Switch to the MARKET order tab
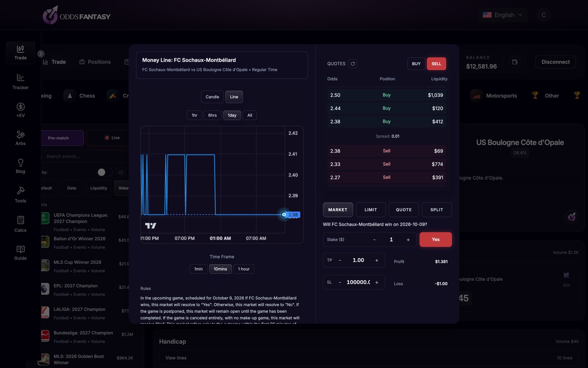Viewport: 588px width, 368px height. [x=338, y=209]
